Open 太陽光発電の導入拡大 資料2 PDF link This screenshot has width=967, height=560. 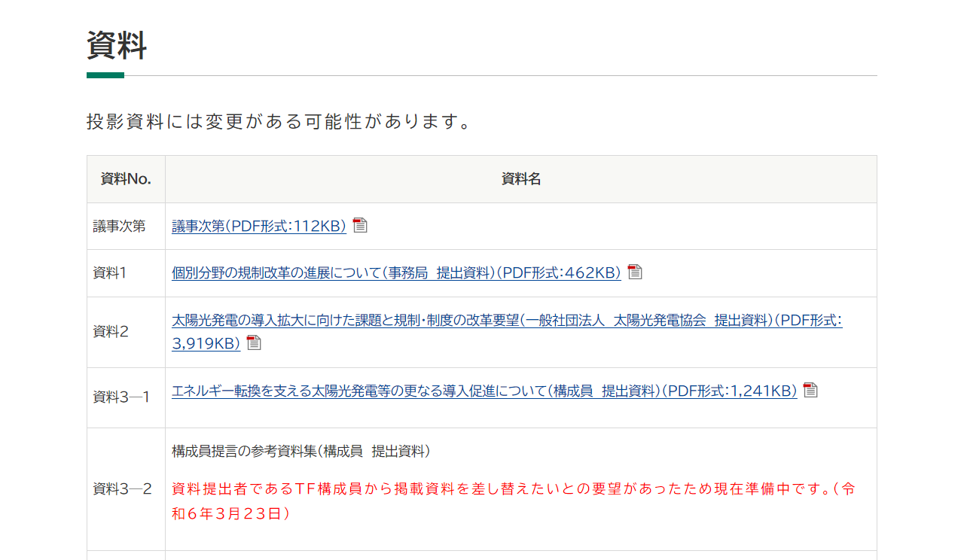point(507,332)
